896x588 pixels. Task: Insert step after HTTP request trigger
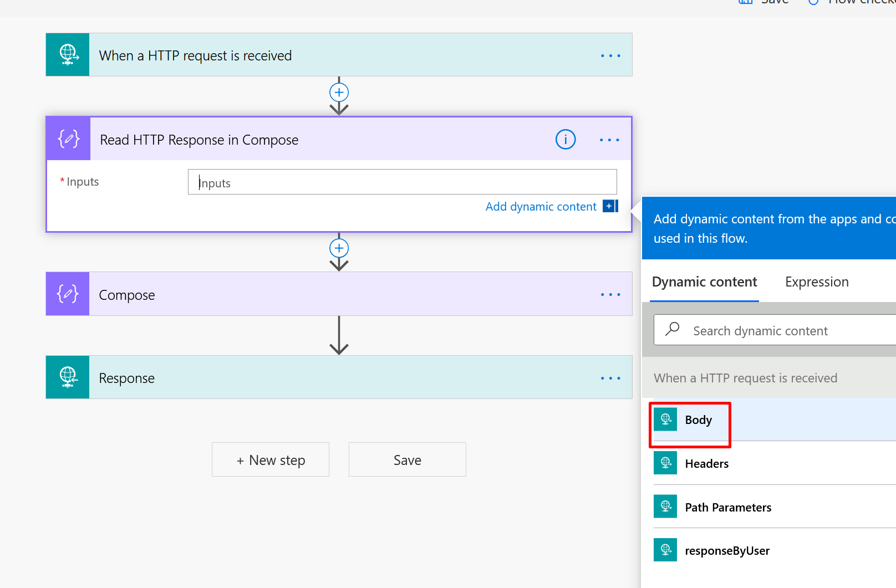click(339, 92)
